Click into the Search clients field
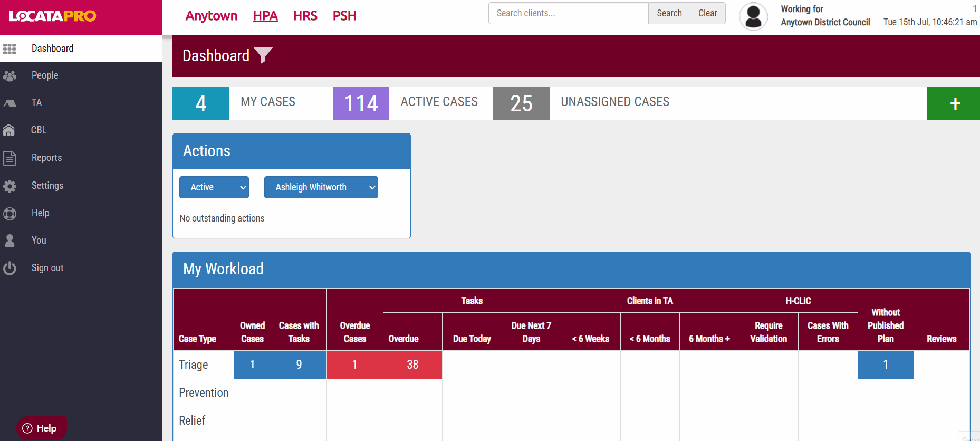 point(569,13)
